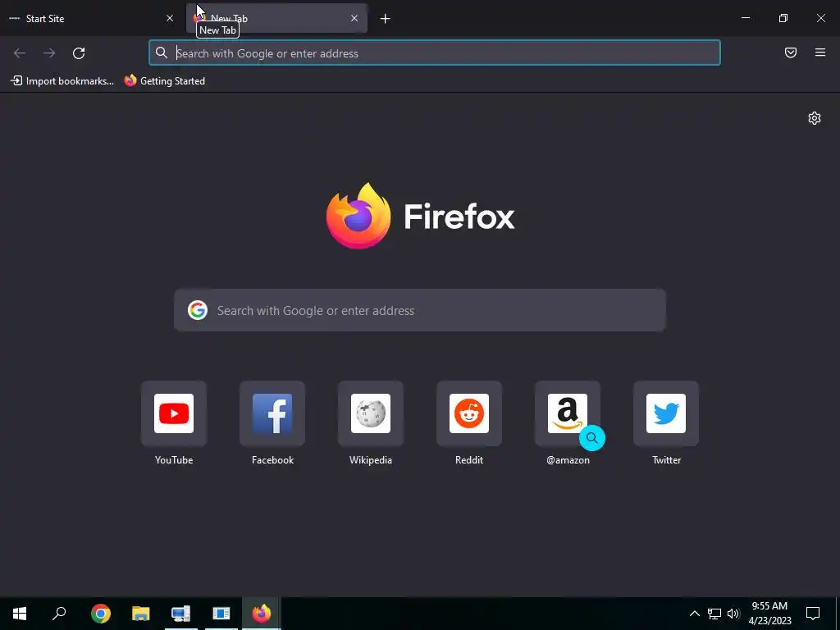
Task: Click the page's Google search box
Action: [x=420, y=310]
